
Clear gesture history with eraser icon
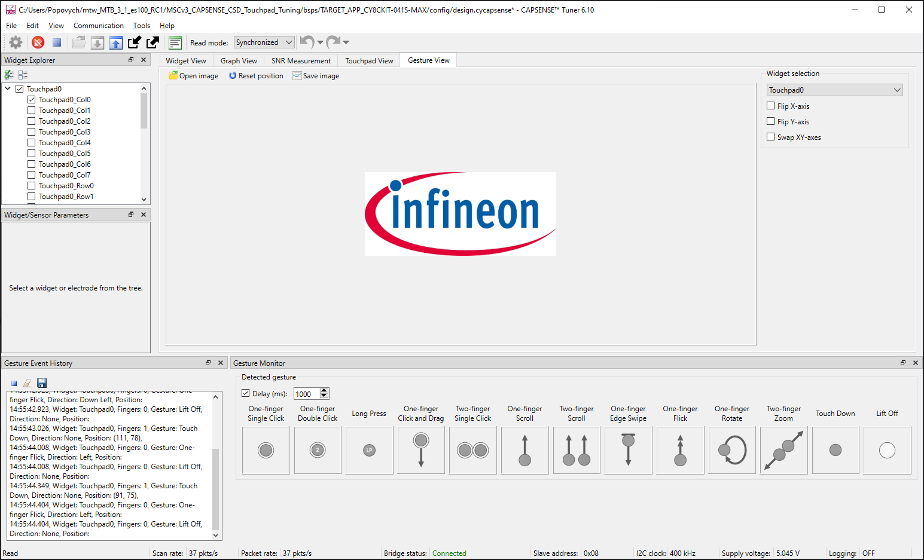(x=28, y=383)
